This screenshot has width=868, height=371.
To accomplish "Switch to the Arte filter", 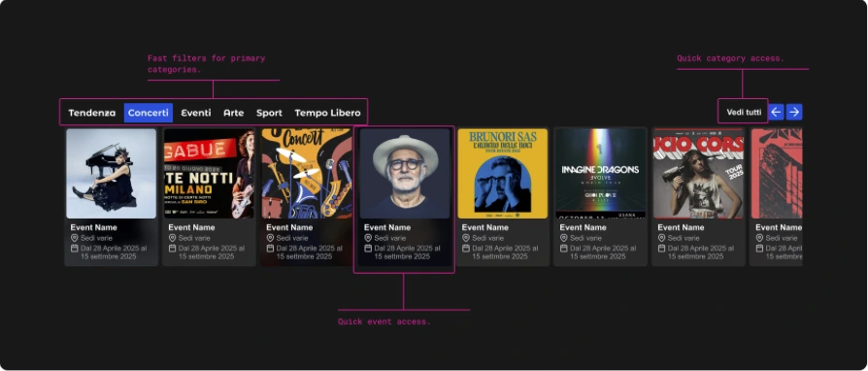I will click(234, 113).
